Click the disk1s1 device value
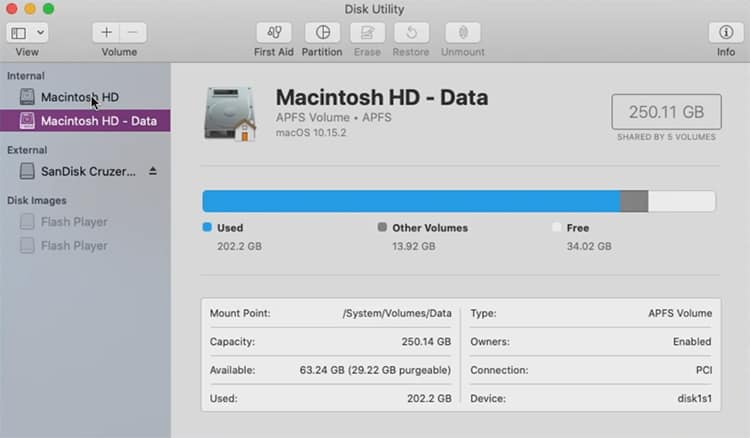The image size is (750, 438). coord(695,398)
